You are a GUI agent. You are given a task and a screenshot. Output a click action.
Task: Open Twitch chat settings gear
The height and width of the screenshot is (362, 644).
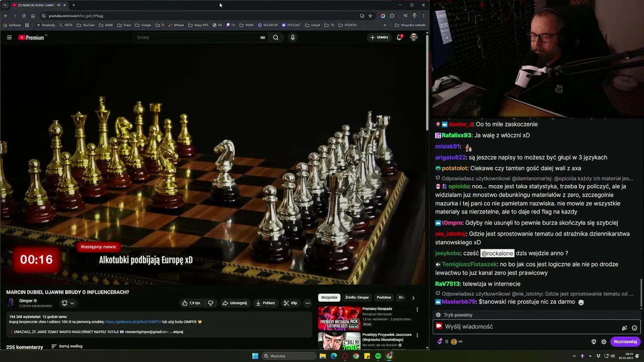point(604,341)
